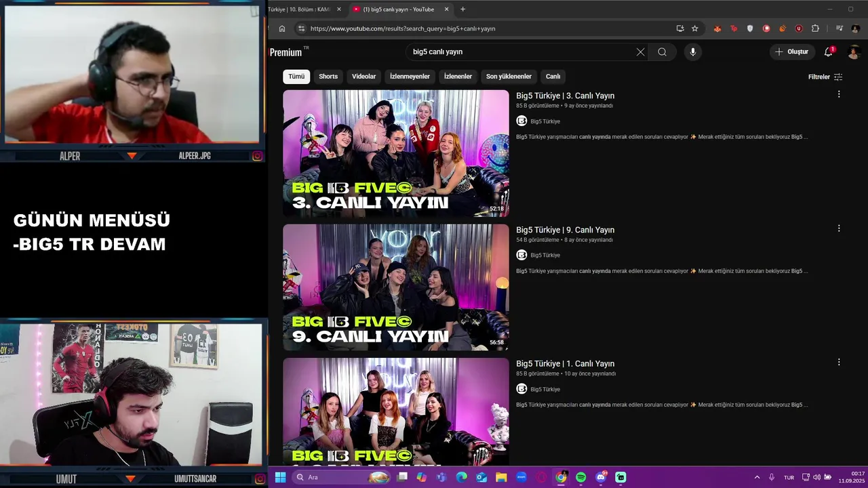Open title link Big5 Türkiye | 1. Canlı Yayın
Screen dimensions: 868x488
565,364
